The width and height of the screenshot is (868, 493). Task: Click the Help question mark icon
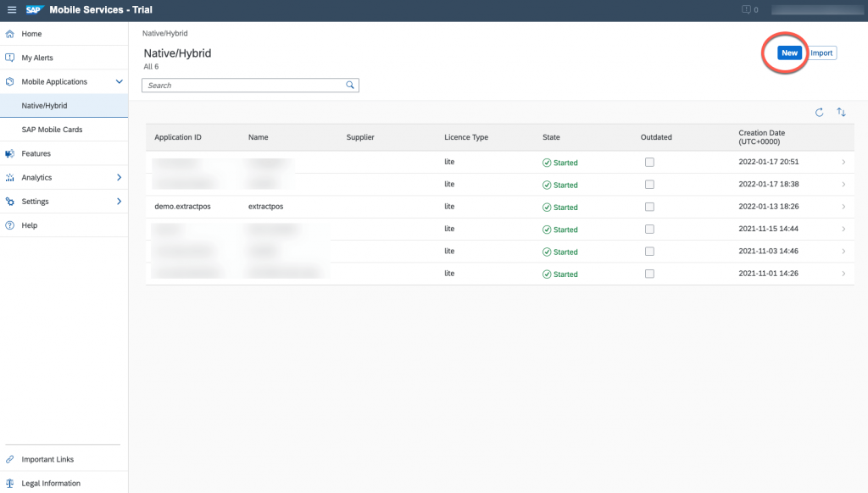(10, 225)
